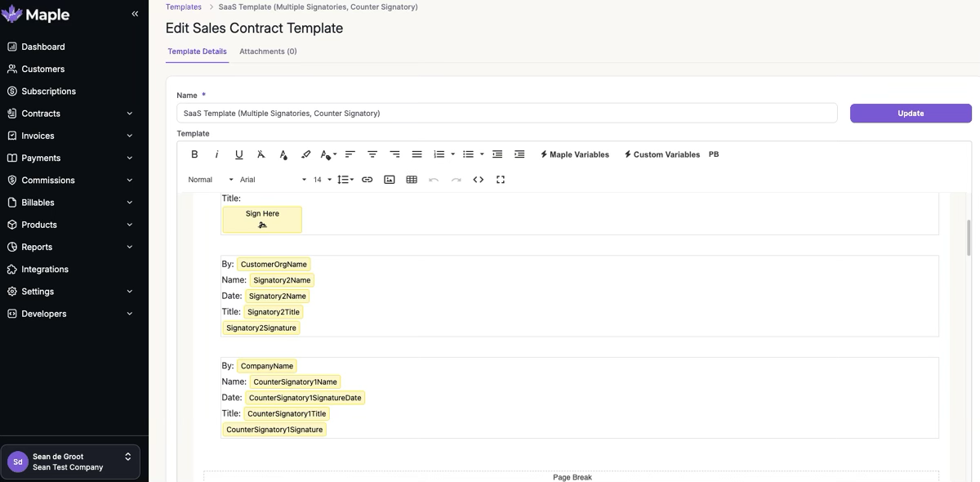Screen dimensions: 980x482
Task: Click the highlighter background color icon
Action: [305, 154]
